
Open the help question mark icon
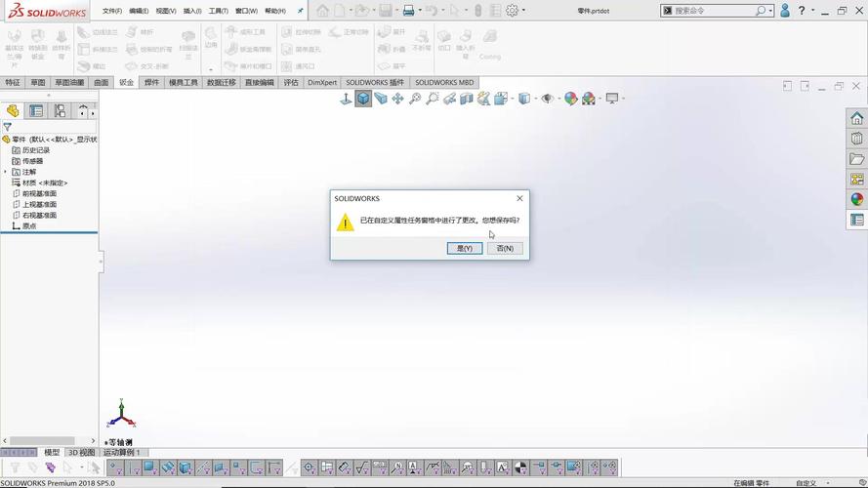click(x=802, y=11)
